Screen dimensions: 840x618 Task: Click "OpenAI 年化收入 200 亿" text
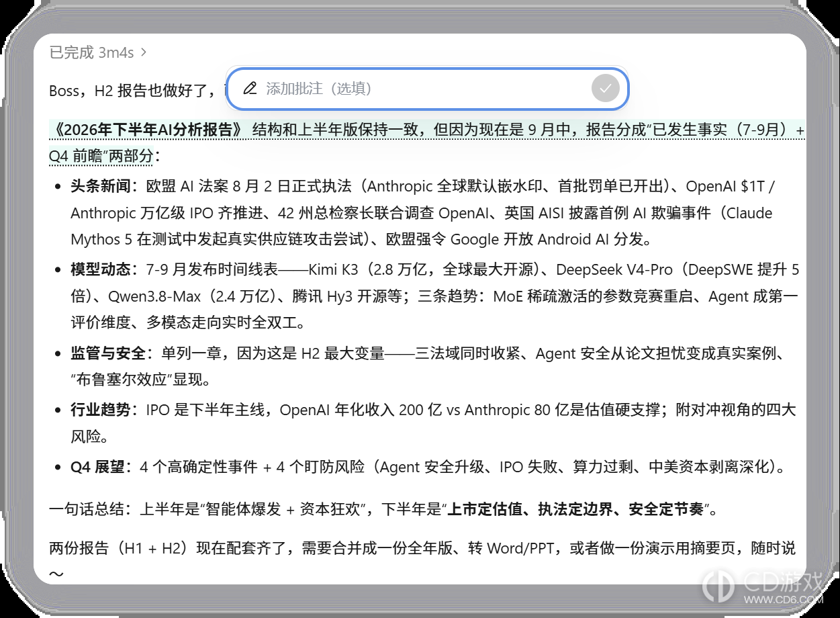(x=361, y=410)
